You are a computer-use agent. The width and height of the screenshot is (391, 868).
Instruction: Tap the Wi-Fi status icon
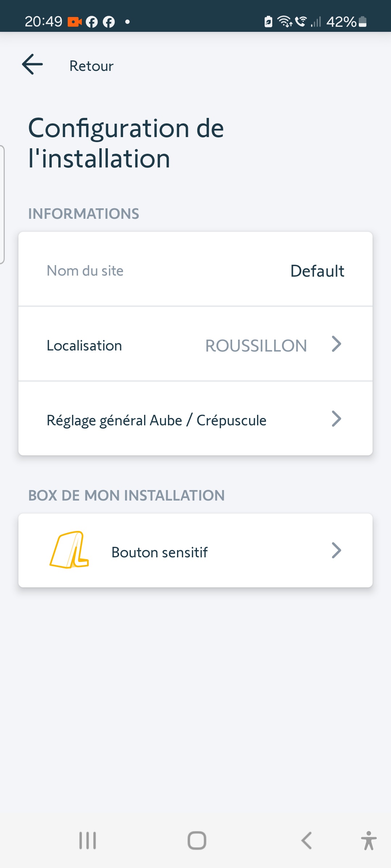pos(285,22)
